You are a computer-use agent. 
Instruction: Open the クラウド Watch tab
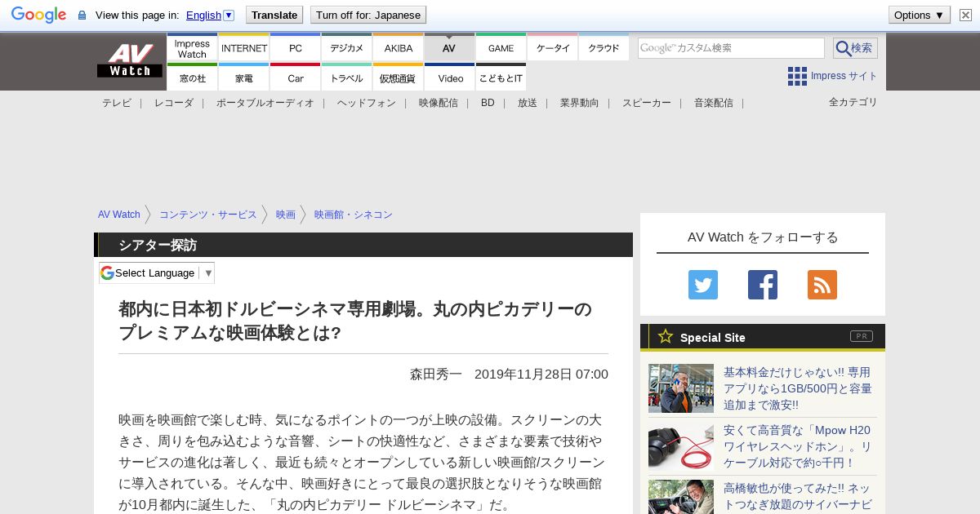(x=604, y=48)
